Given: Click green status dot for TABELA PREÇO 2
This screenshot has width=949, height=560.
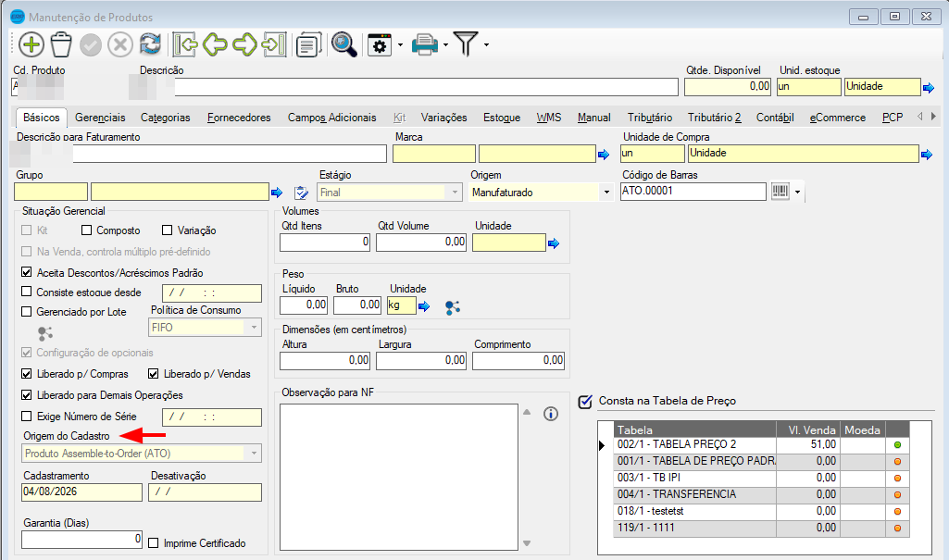Looking at the screenshot, I should click(x=897, y=445).
